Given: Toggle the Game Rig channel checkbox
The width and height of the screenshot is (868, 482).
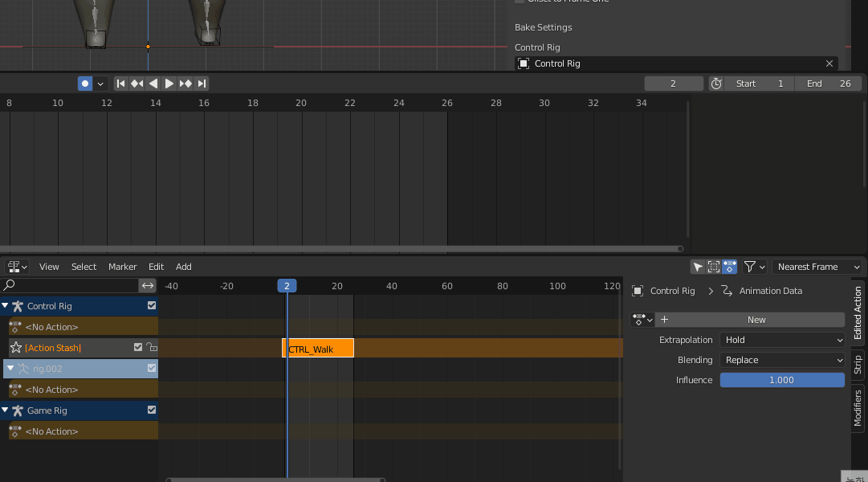Looking at the screenshot, I should click(152, 410).
